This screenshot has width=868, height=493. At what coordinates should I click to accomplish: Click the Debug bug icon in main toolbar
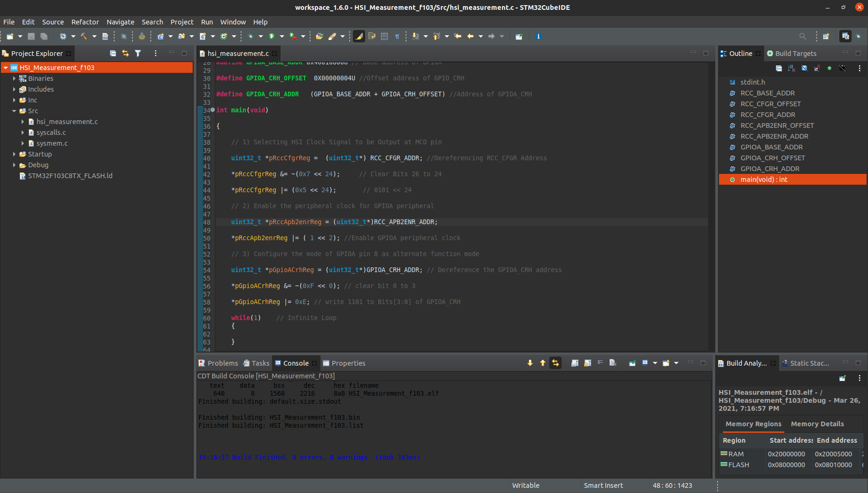pos(250,36)
